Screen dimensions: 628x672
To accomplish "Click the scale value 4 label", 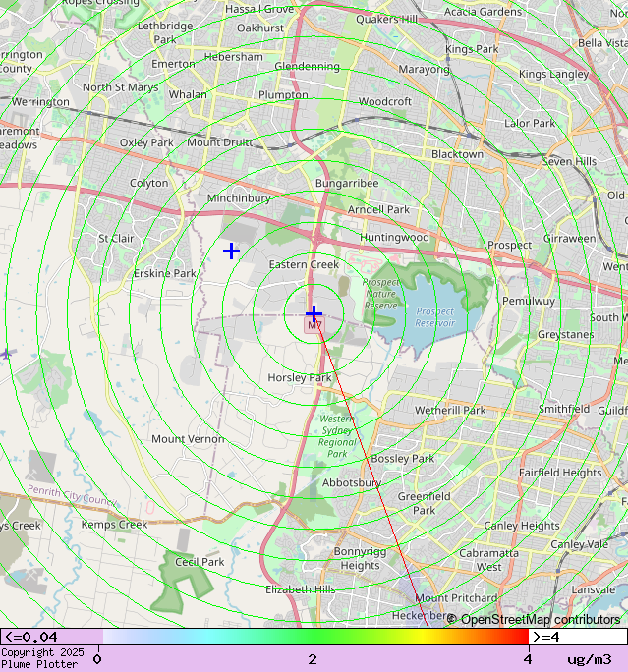I will point(528,659).
